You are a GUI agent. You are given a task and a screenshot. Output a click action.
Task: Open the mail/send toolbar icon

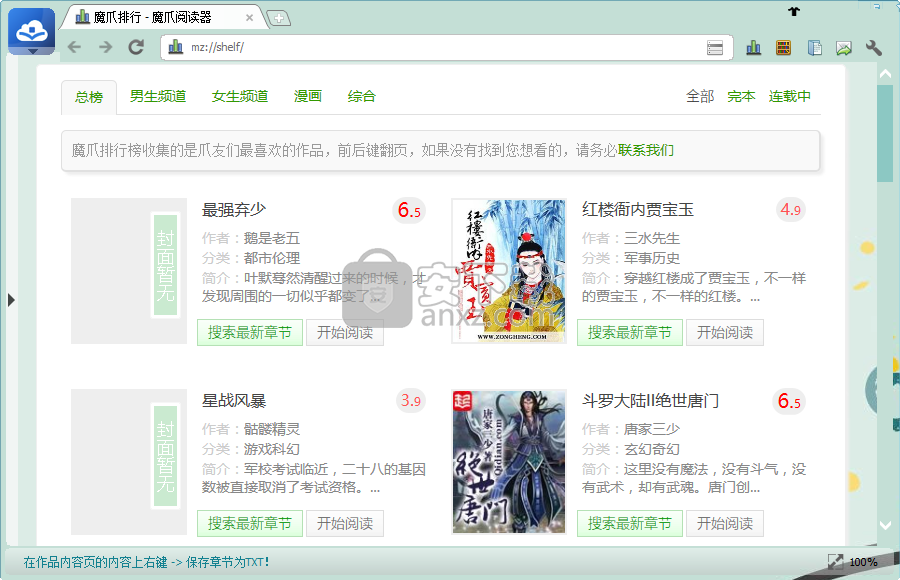click(x=844, y=48)
